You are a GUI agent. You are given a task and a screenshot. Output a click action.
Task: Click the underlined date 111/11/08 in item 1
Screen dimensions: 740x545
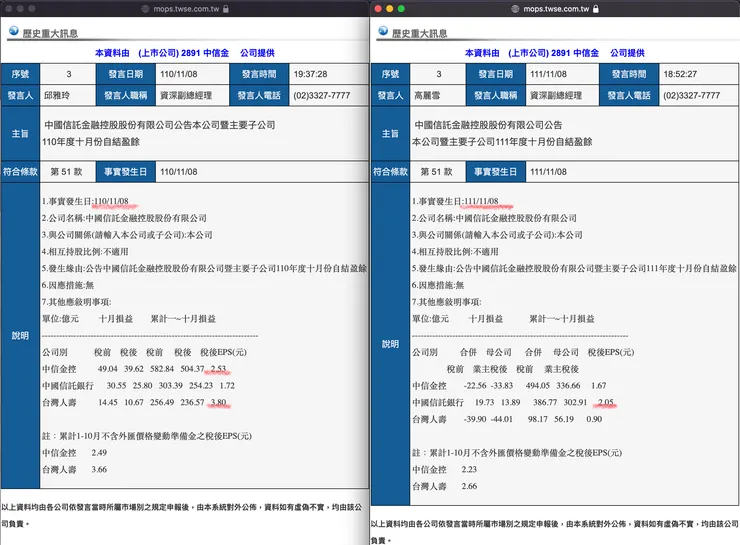coord(481,201)
